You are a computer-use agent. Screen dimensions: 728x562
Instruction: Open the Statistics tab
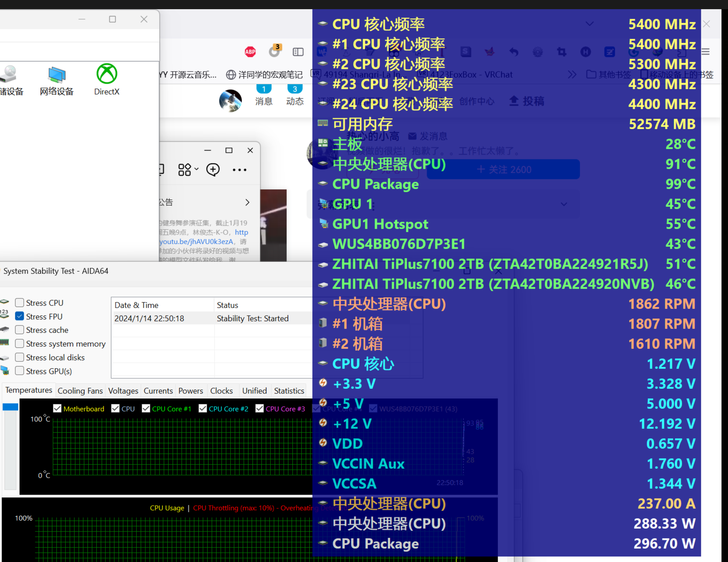pyautogui.click(x=289, y=391)
